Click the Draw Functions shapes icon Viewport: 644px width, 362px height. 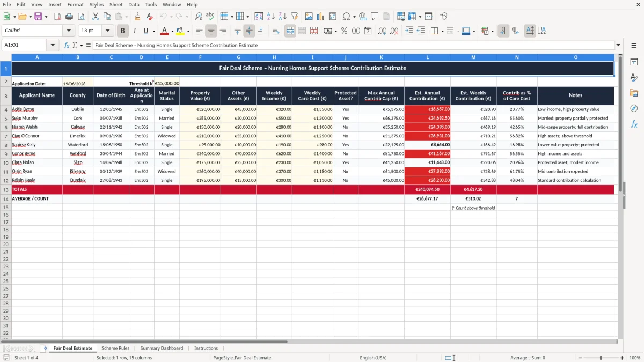pyautogui.click(x=443, y=17)
